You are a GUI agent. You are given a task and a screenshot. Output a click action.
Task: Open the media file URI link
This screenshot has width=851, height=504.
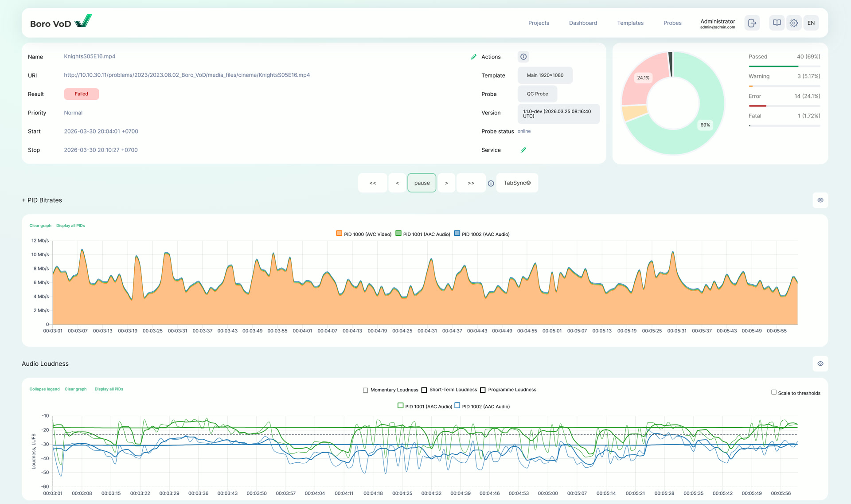(187, 75)
